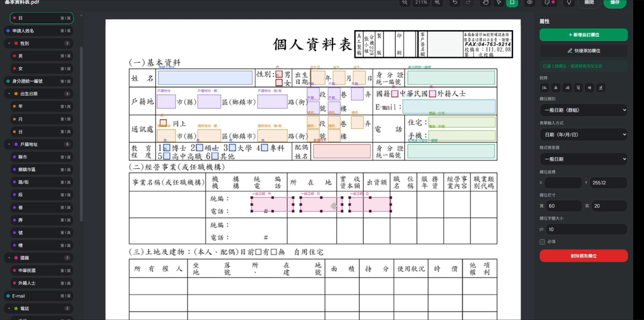Click 快捷添加欄位 quick add button
The image size is (644, 320).
(584, 51)
